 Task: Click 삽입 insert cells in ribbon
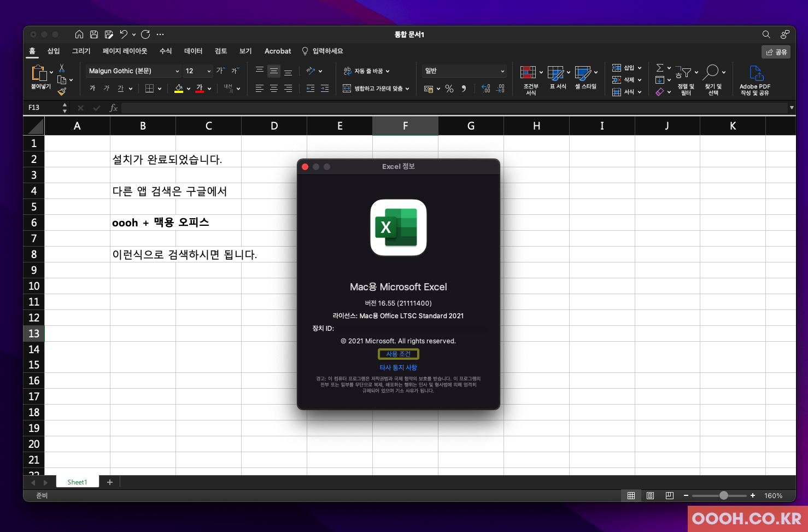(x=627, y=68)
